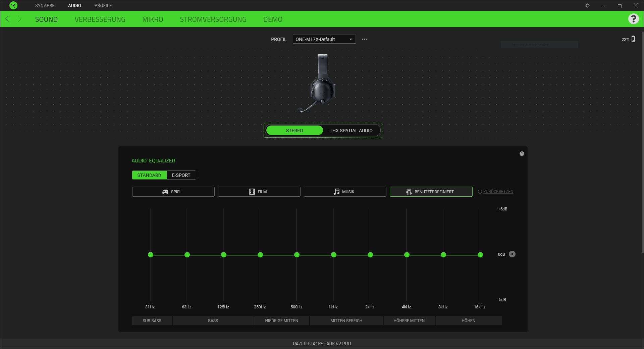Image resolution: width=644 pixels, height=349 pixels.
Task: Choose the BENUTZERDEFINIERT preset
Action: (x=431, y=192)
